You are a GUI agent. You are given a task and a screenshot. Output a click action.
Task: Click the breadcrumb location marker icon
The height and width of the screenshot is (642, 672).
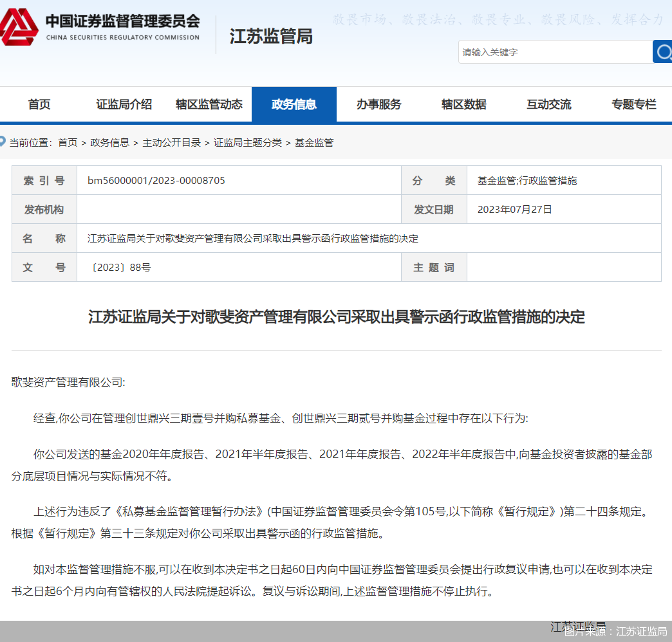5,142
